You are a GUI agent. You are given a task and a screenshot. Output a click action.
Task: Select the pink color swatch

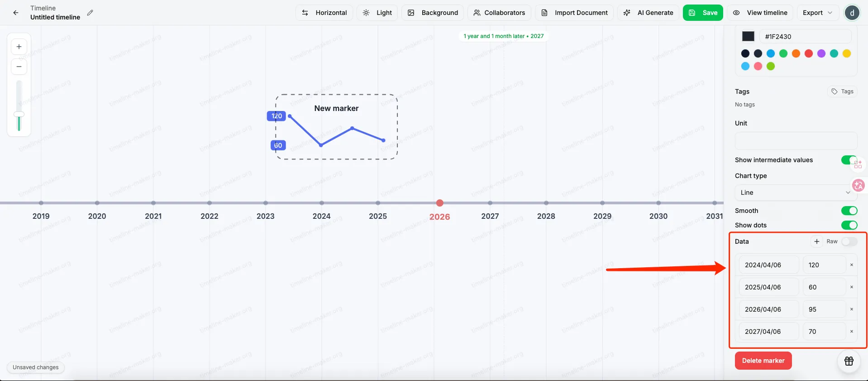coord(758,66)
